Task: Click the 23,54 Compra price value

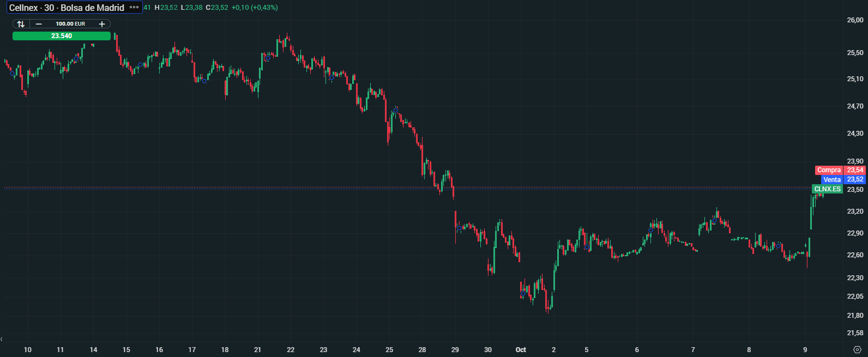Action: click(855, 170)
